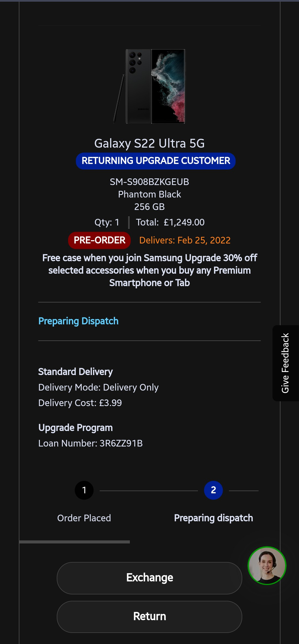Open the Preparing Dispatch status link
This screenshot has width=299, height=644.
tap(78, 321)
